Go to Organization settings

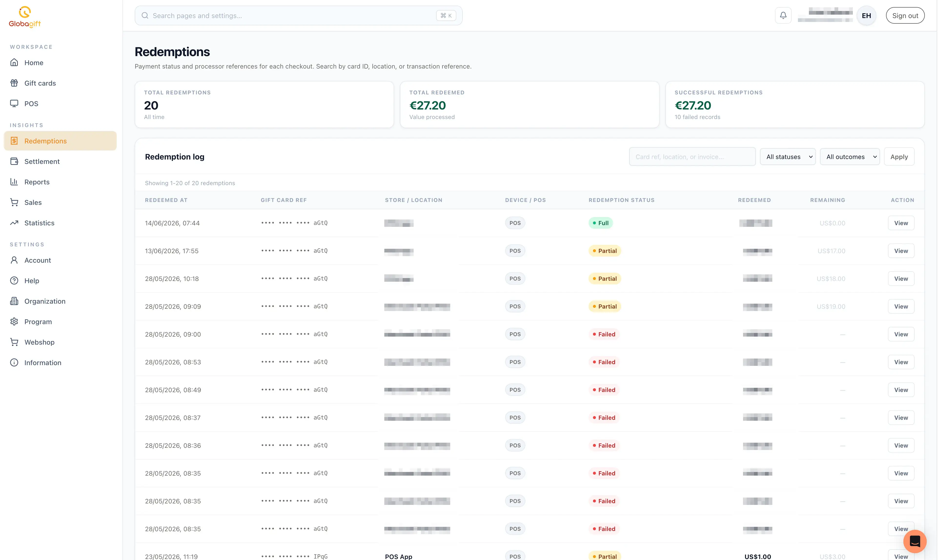point(61,301)
